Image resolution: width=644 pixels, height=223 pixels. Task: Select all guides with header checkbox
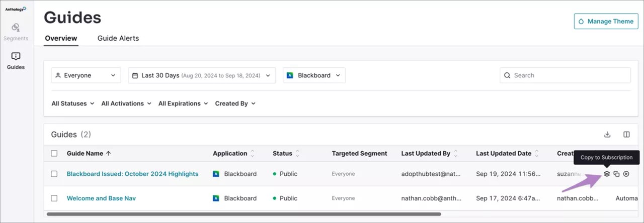pos(54,153)
